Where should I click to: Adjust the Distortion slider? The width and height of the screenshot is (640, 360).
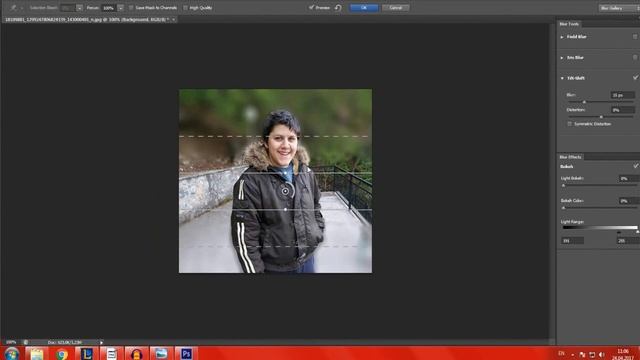tap(601, 117)
